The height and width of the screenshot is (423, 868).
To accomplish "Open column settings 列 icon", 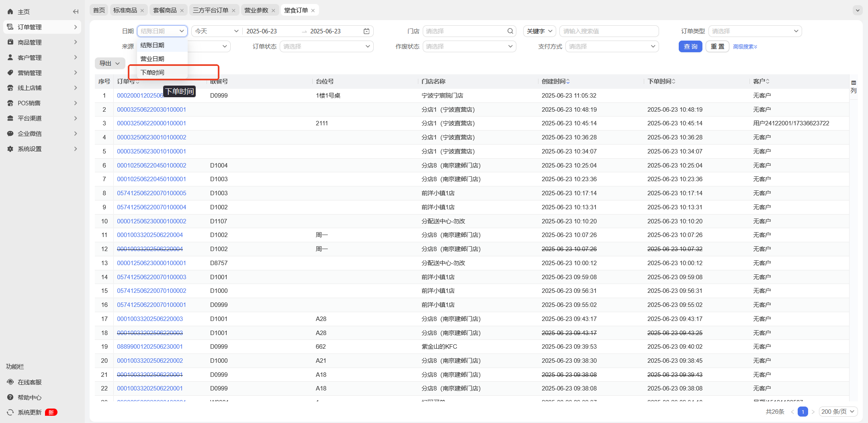I will click(854, 87).
